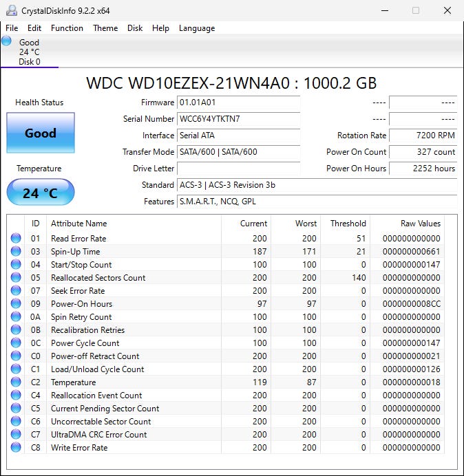Click status orb for Current Pending Sector Count
This screenshot has height=476, width=464.
pos(16,408)
